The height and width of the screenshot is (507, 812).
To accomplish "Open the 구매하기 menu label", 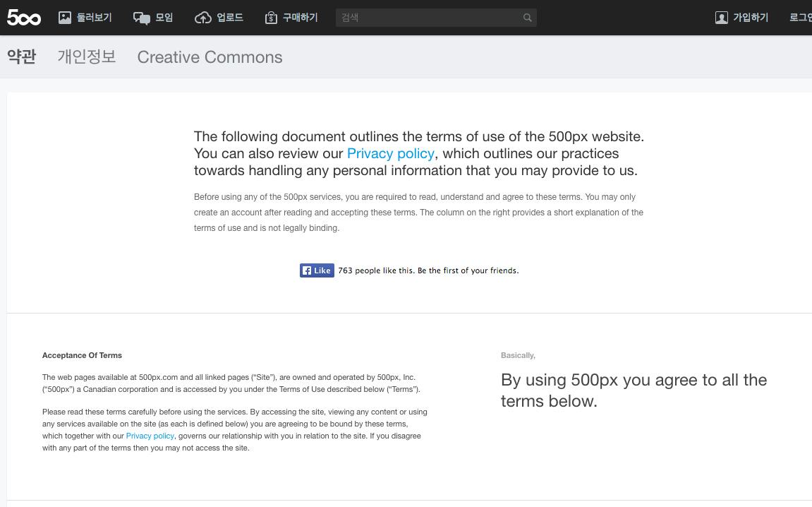I will pyautogui.click(x=301, y=18).
